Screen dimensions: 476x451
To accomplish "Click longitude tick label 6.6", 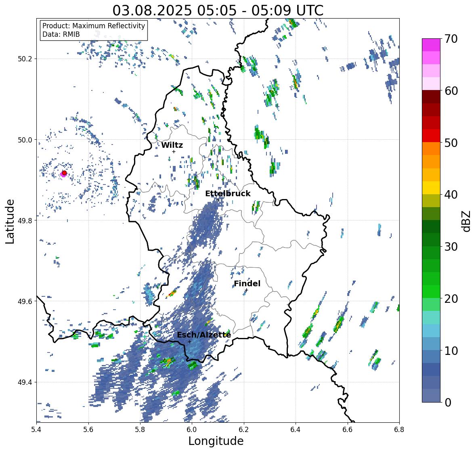I will (348, 429).
